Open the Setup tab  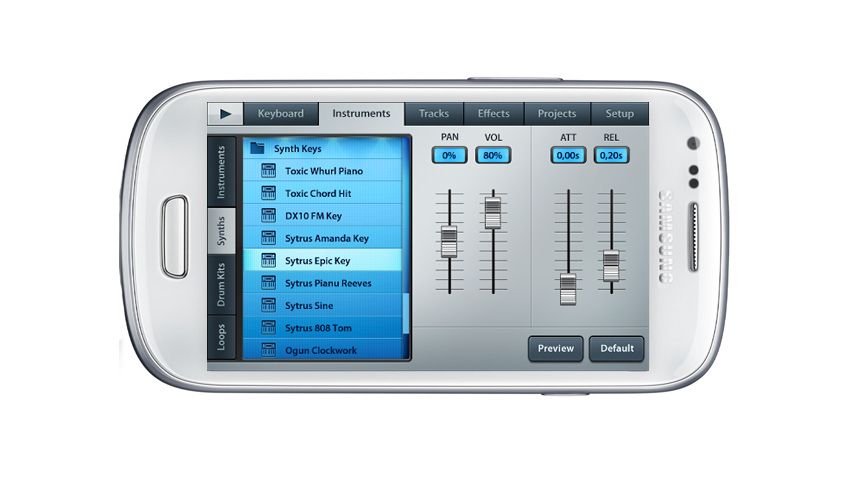point(620,114)
